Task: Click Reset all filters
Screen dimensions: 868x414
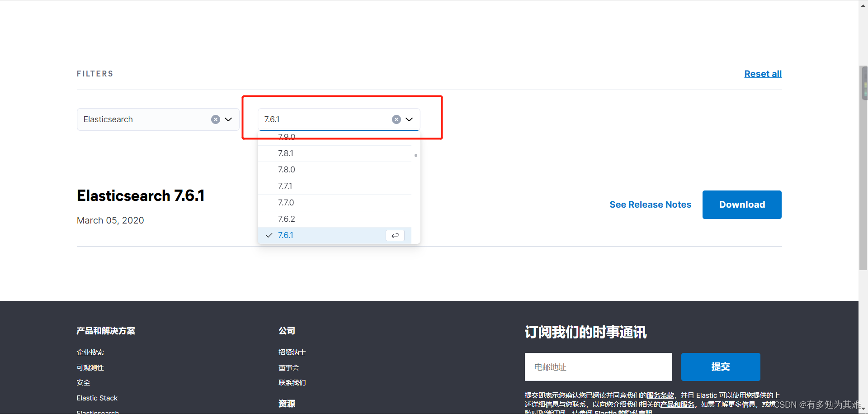Action: 763,73
